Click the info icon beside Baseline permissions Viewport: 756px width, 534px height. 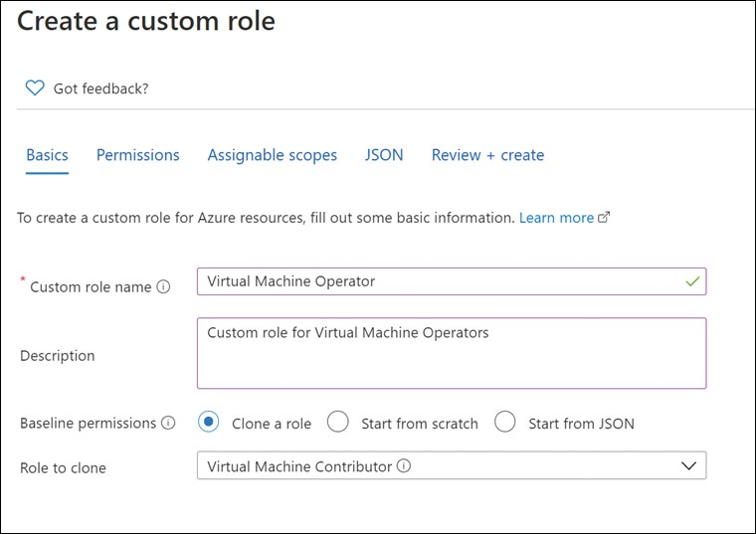tap(168, 424)
